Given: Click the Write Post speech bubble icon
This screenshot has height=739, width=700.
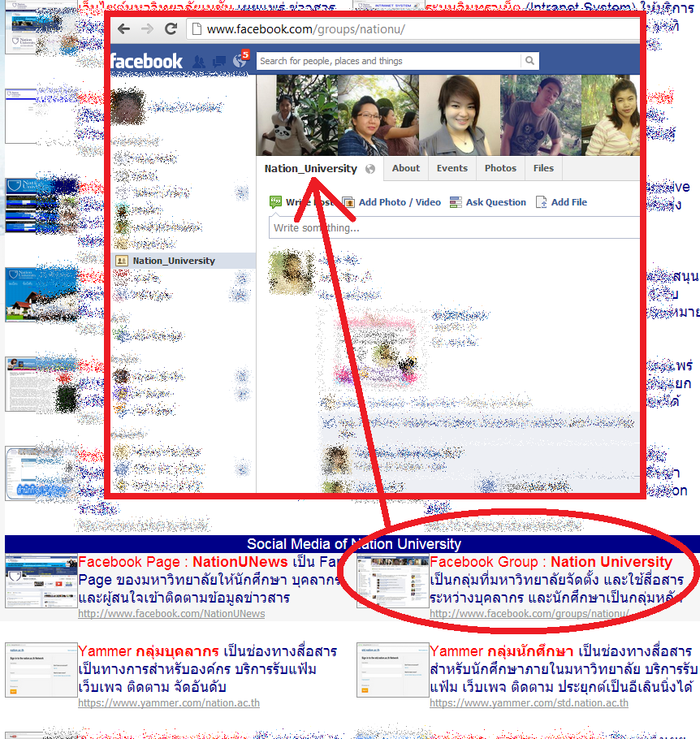Looking at the screenshot, I should tap(276, 202).
